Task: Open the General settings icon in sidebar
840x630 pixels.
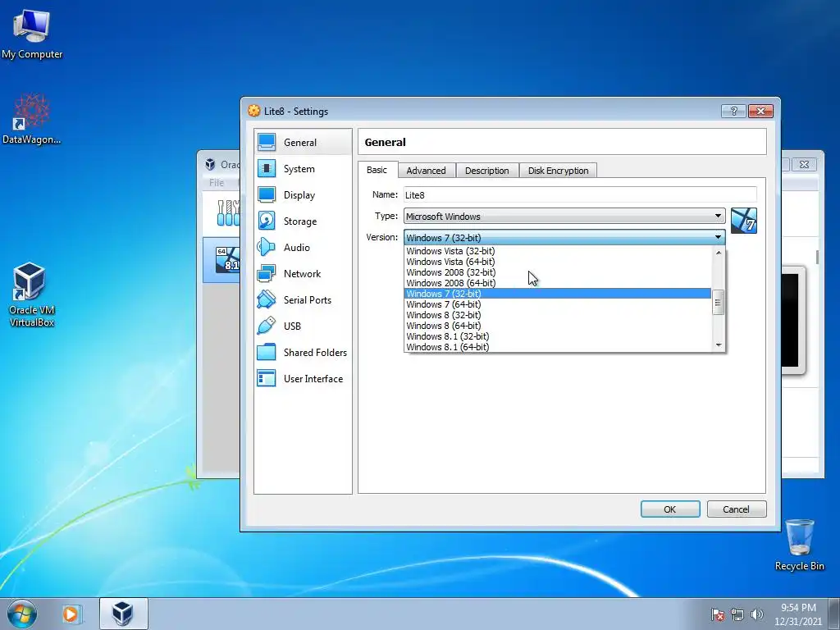Action: point(267,142)
